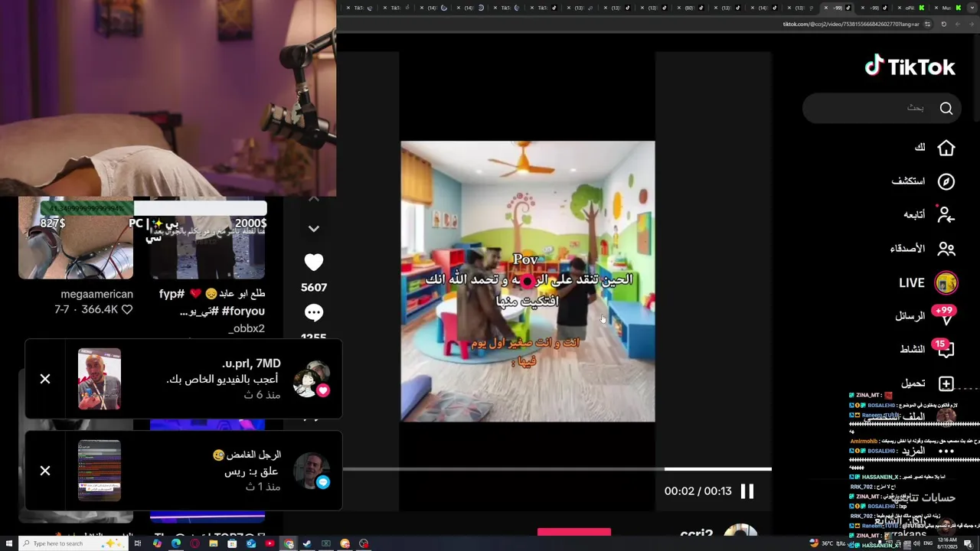Click the taskbar search box

click(x=73, y=543)
